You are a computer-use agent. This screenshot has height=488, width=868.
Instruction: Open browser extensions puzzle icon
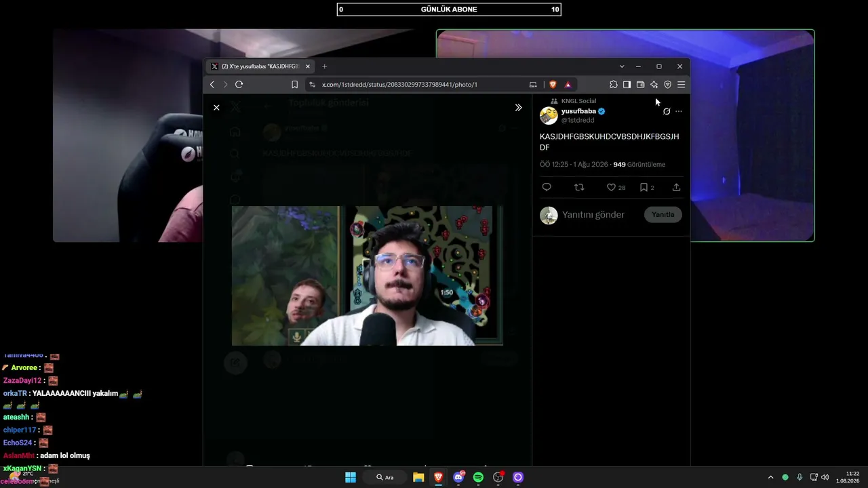[614, 85]
